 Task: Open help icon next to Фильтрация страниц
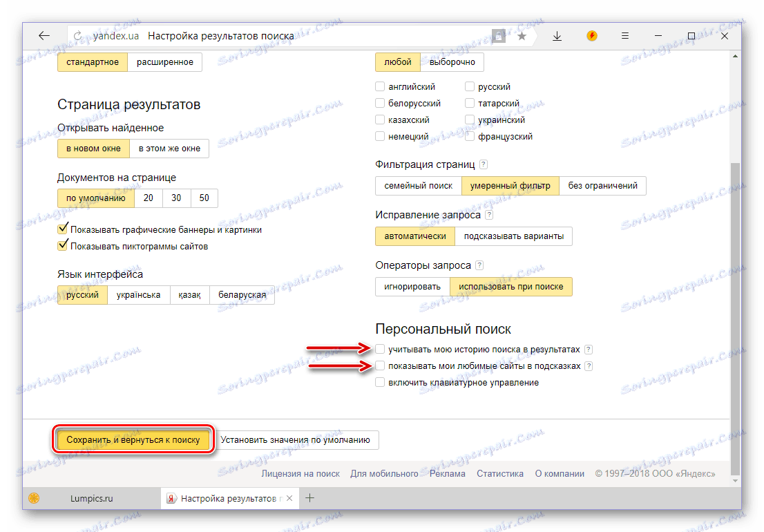[484, 164]
